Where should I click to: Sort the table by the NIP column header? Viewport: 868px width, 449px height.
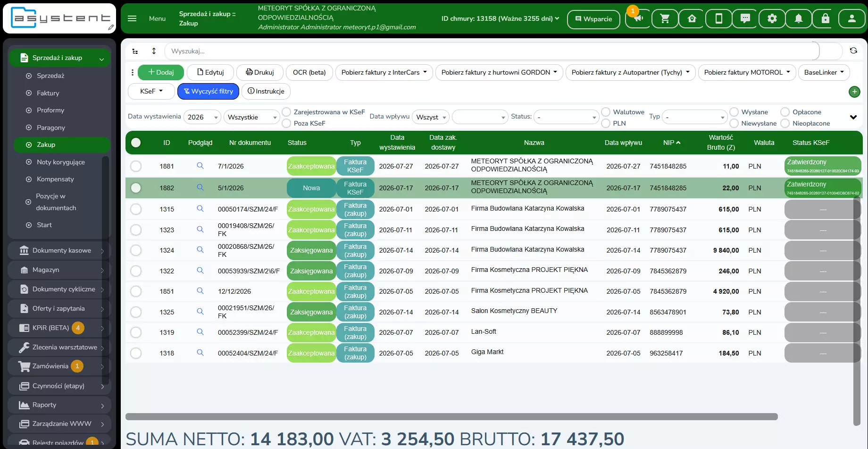pos(672,143)
